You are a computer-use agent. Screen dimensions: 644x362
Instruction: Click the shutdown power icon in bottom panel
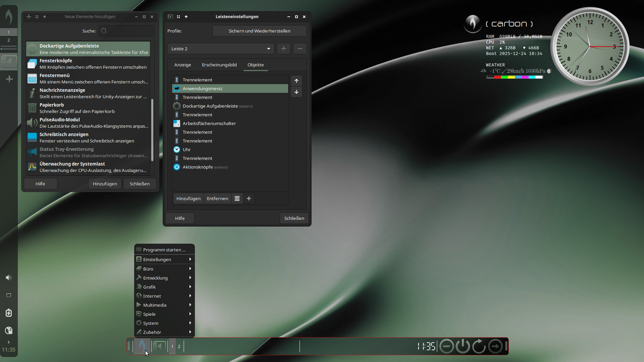point(463,346)
